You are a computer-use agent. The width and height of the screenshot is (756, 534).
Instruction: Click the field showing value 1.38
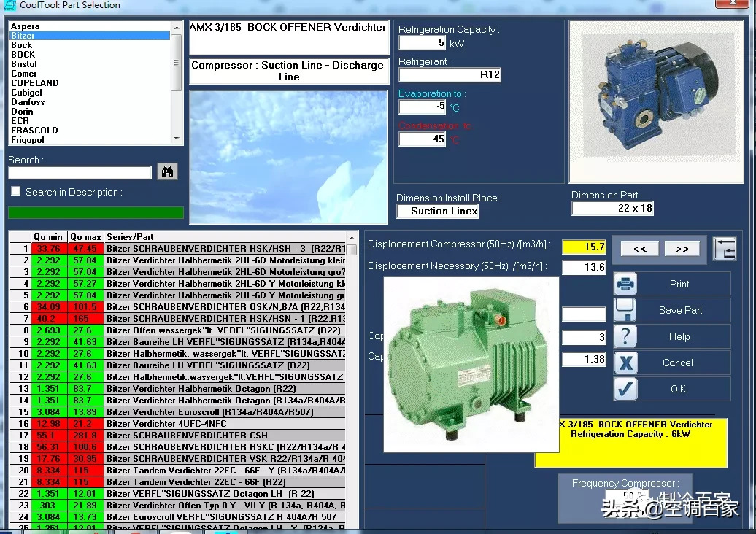[585, 359]
